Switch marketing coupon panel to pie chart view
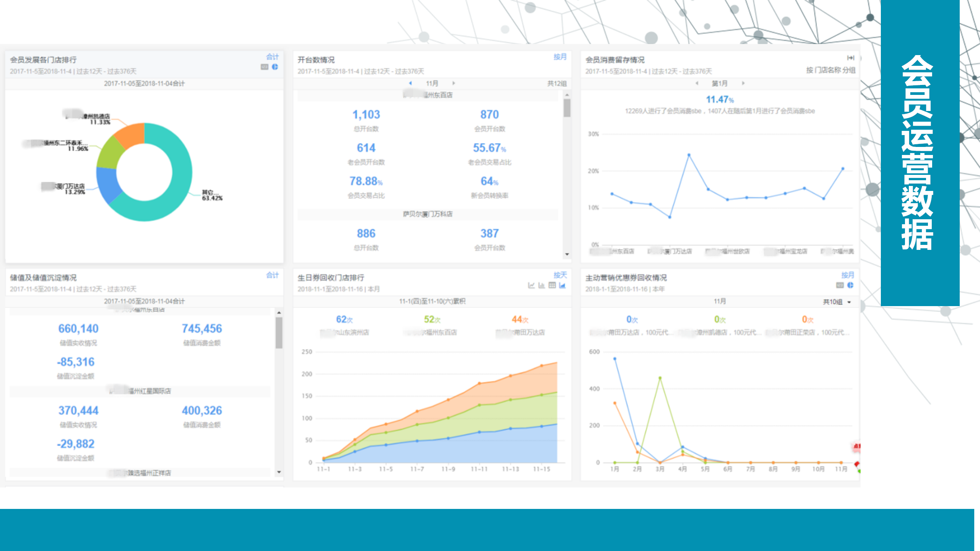This screenshot has height=551, width=980. tap(850, 285)
